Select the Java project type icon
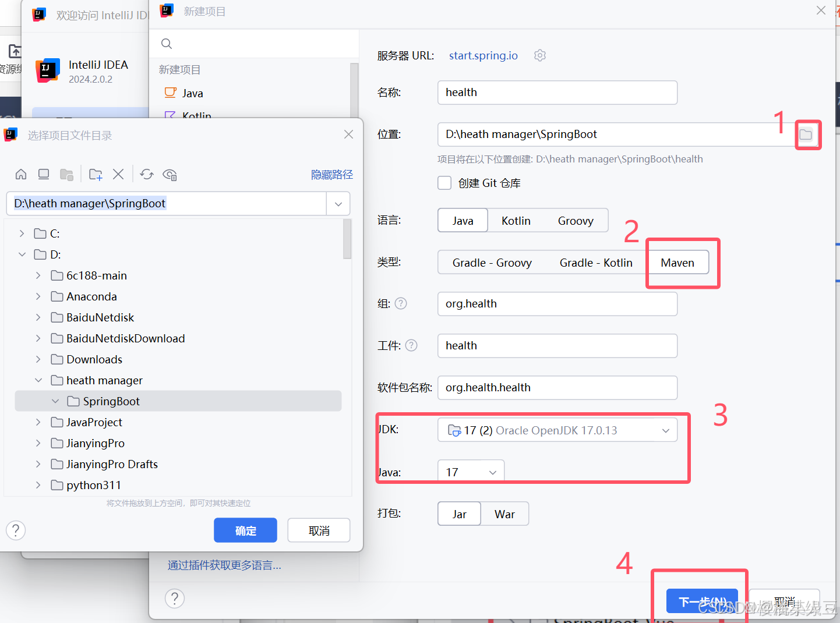Image resolution: width=840 pixels, height=623 pixels. (x=170, y=93)
